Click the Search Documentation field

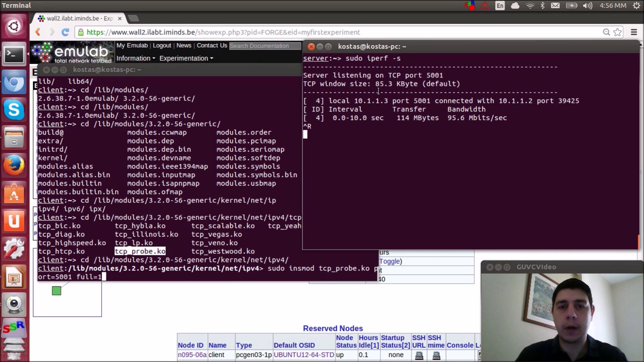pyautogui.click(x=265, y=46)
